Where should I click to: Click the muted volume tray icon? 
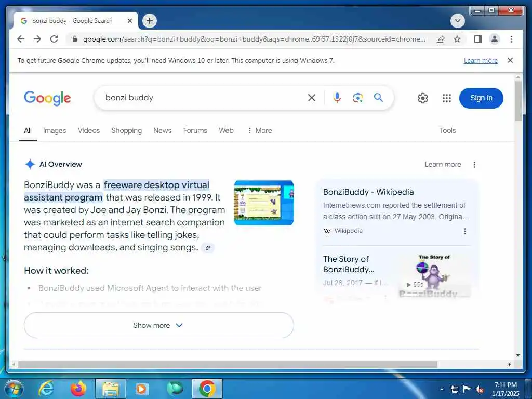pyautogui.click(x=480, y=389)
